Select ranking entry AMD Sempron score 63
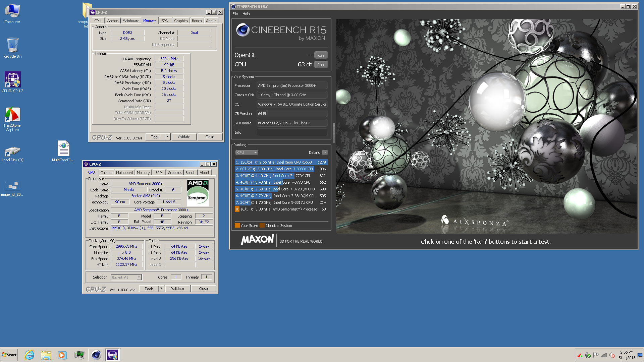The height and width of the screenshot is (362, 644). point(281,209)
